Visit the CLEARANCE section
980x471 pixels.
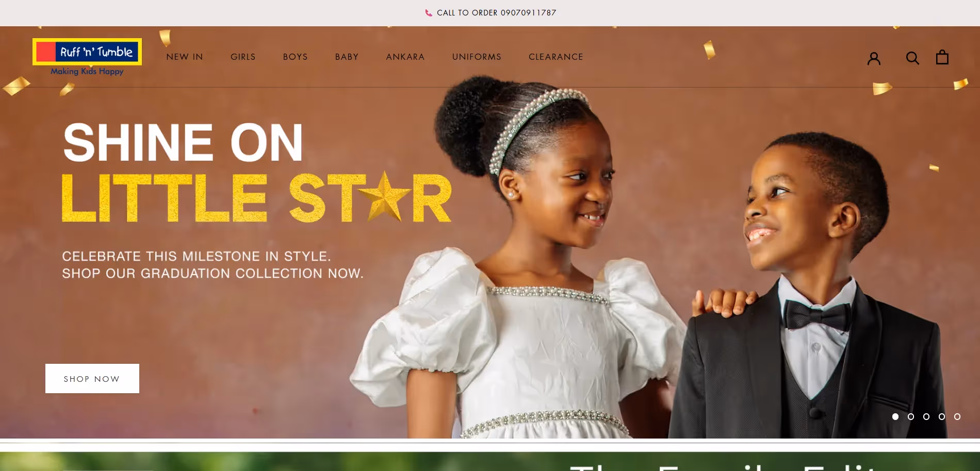[x=556, y=57]
